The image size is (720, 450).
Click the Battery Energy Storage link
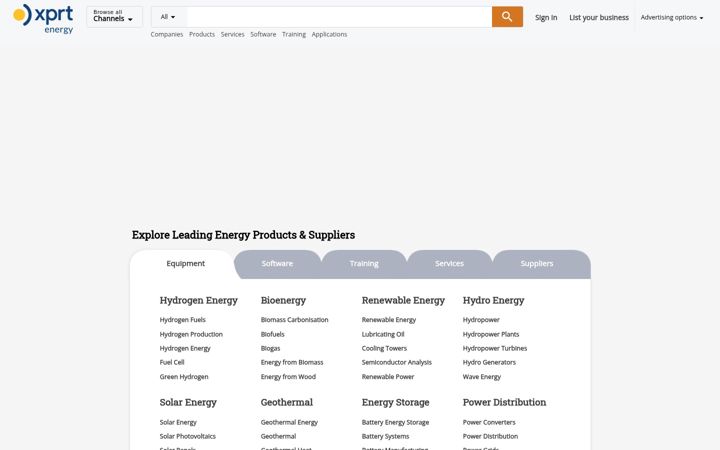click(395, 422)
